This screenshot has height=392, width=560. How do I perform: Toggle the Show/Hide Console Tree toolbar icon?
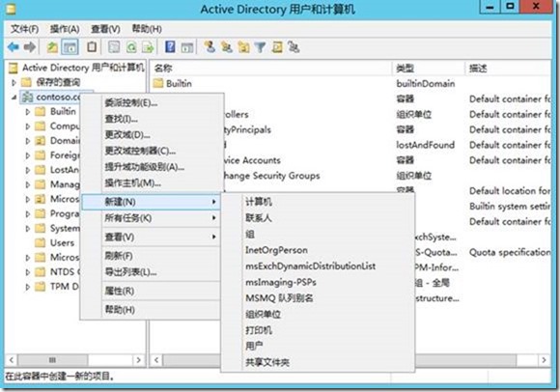pyautogui.click(x=70, y=47)
